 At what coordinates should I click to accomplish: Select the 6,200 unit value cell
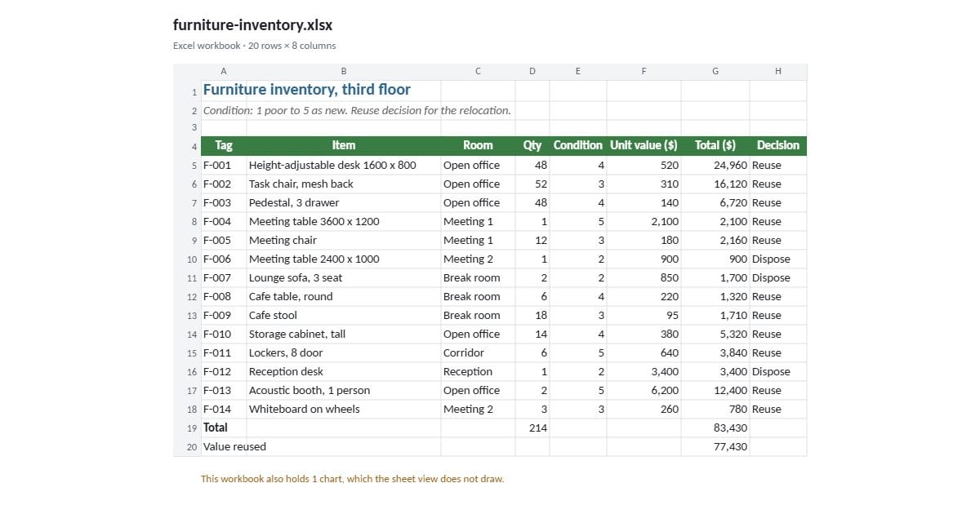(644, 390)
